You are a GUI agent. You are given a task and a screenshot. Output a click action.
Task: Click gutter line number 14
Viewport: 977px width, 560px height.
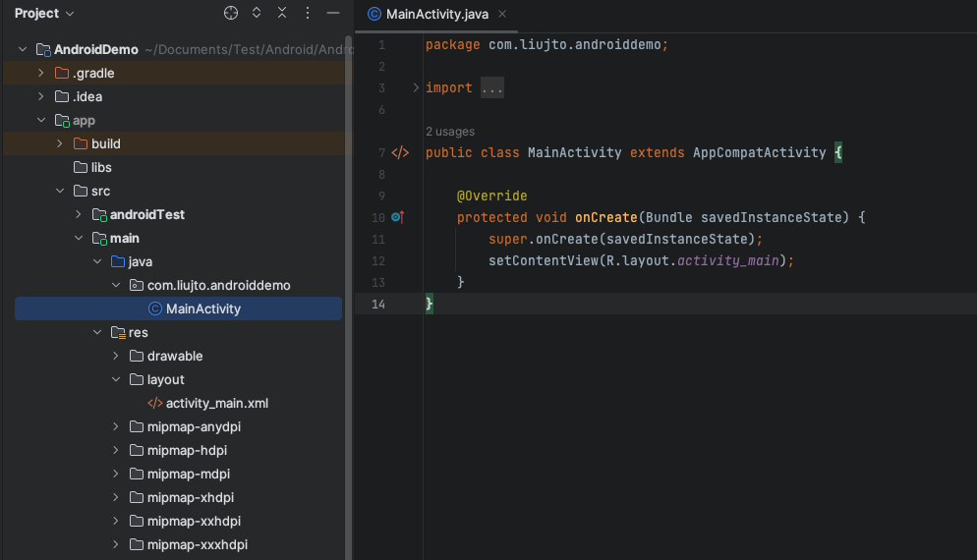[378, 304]
